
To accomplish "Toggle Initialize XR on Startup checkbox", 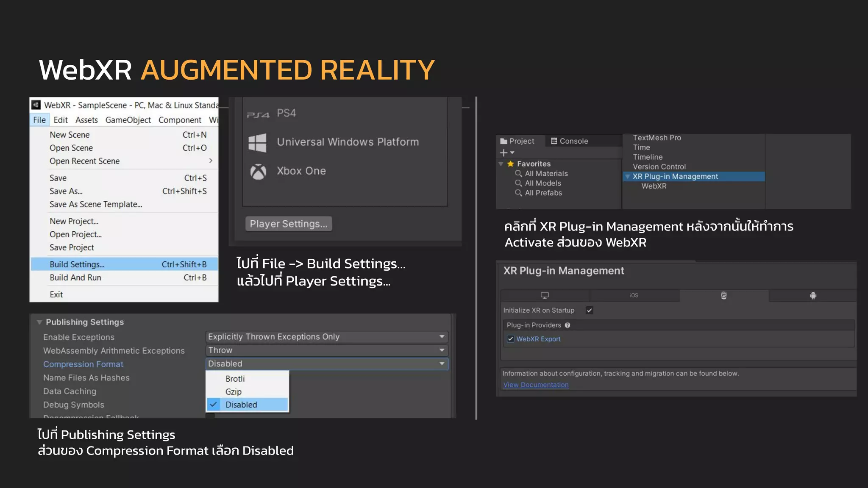I will (x=589, y=311).
